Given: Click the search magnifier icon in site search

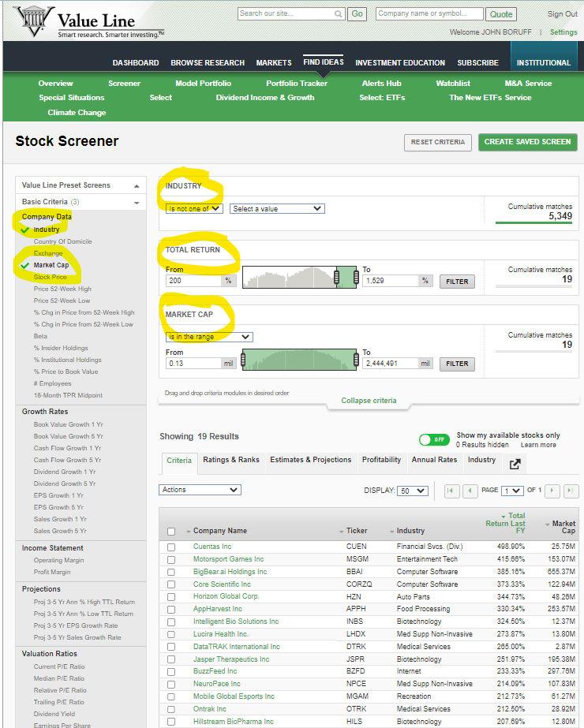Looking at the screenshot, I should [339, 14].
